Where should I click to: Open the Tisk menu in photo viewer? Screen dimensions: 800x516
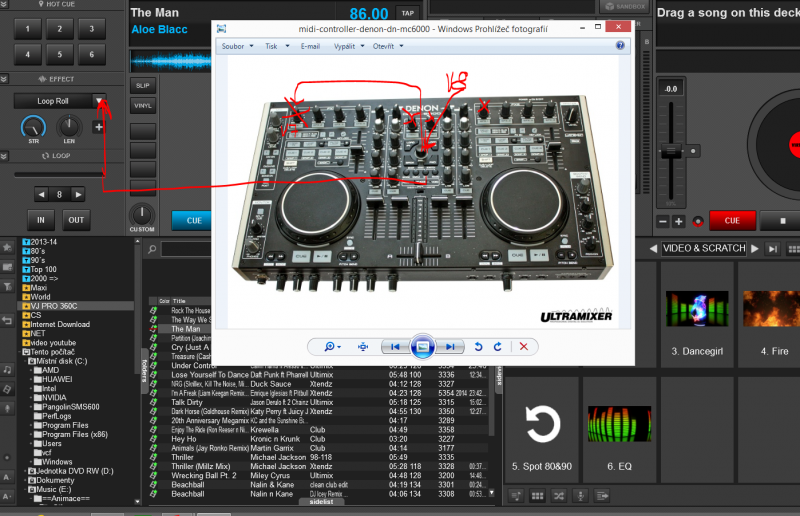click(277, 46)
